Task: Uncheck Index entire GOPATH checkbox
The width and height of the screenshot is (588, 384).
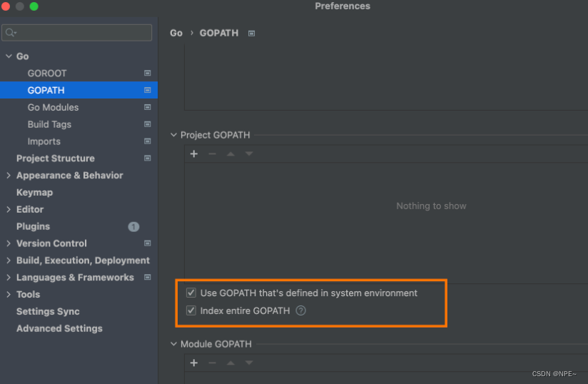Action: click(191, 310)
